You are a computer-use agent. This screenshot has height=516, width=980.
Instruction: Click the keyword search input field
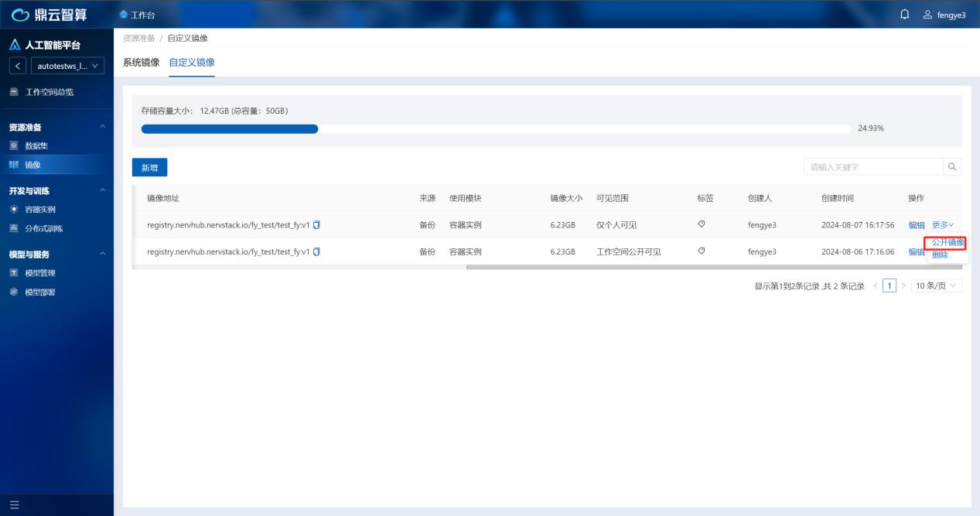coord(872,166)
